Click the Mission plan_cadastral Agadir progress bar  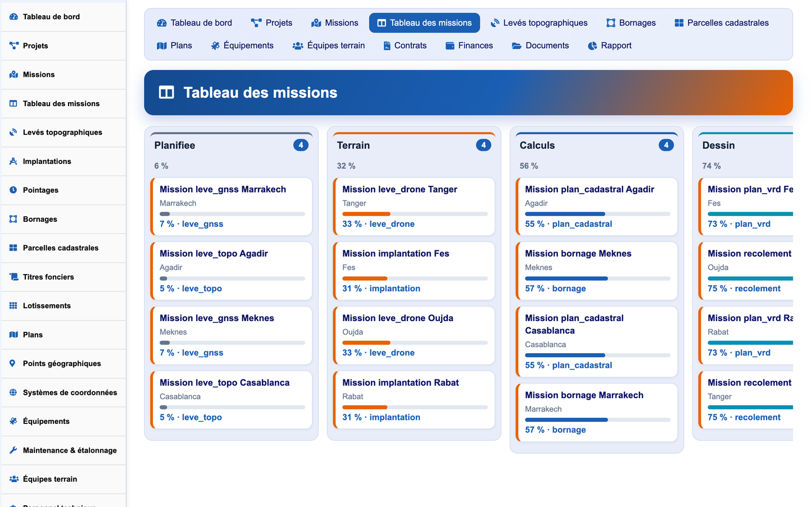coord(597,214)
